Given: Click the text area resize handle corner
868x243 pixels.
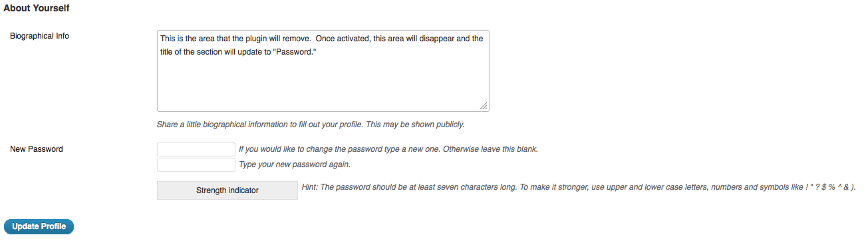Looking at the screenshot, I should point(484,106).
